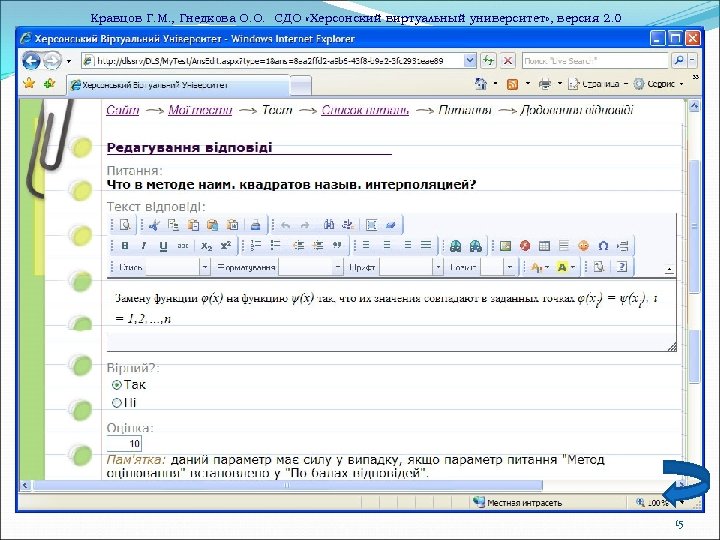Screen dimensions: 720x540
Task: Insert a table into the answer
Action: pyautogui.click(x=544, y=246)
